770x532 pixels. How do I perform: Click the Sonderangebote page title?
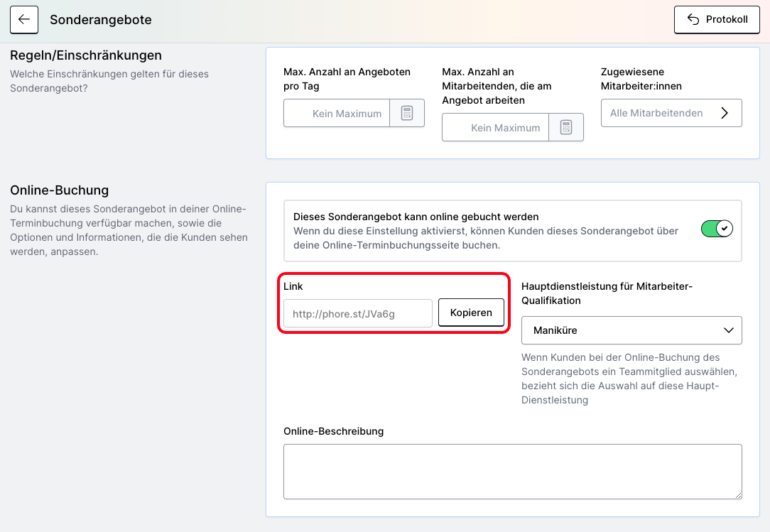coord(100,20)
